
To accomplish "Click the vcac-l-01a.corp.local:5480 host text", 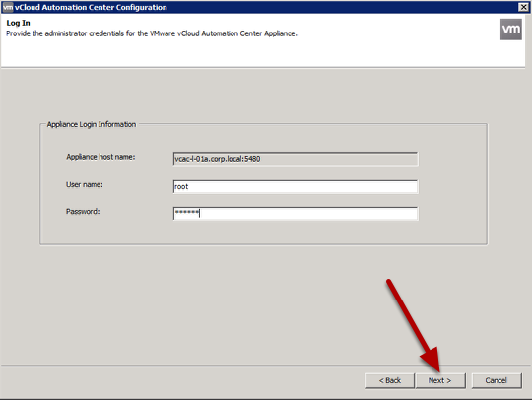I will point(217,159).
